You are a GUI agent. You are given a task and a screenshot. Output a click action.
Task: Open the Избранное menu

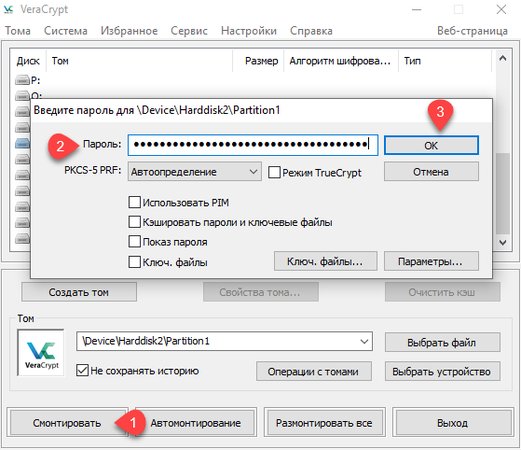tap(129, 31)
